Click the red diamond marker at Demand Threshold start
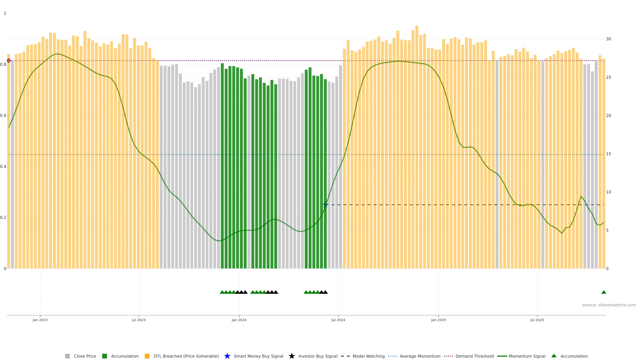The height and width of the screenshot is (362, 644). (x=9, y=61)
